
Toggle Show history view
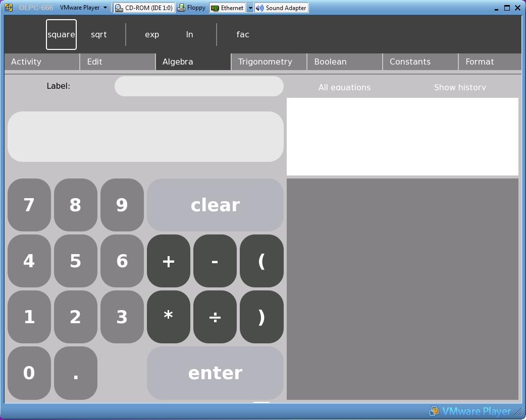tap(460, 87)
